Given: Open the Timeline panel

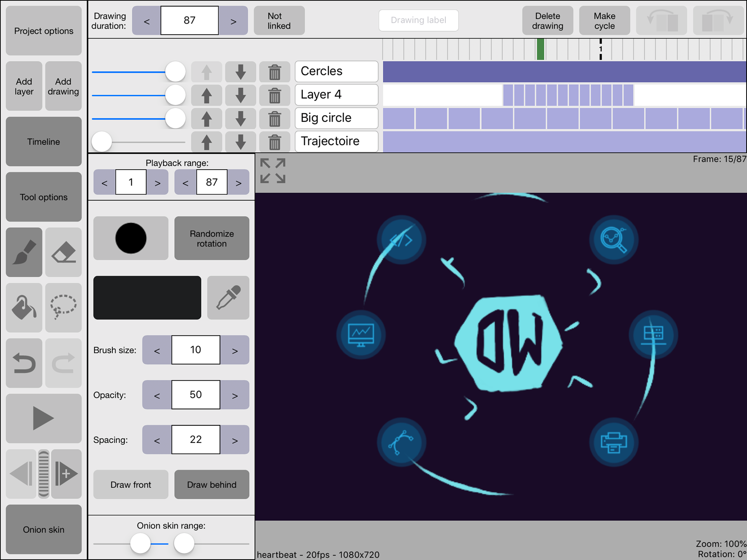Looking at the screenshot, I should [44, 142].
